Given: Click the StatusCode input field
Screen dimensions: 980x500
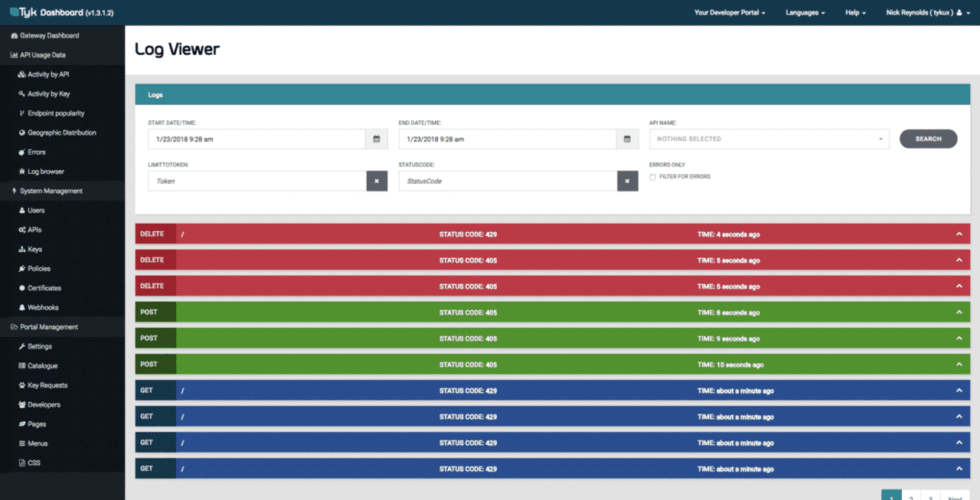Looking at the screenshot, I should tap(508, 181).
